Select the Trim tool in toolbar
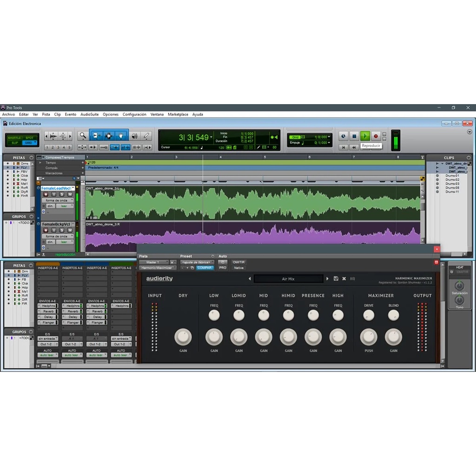This screenshot has height=476, width=476. pyautogui.click(x=96, y=136)
